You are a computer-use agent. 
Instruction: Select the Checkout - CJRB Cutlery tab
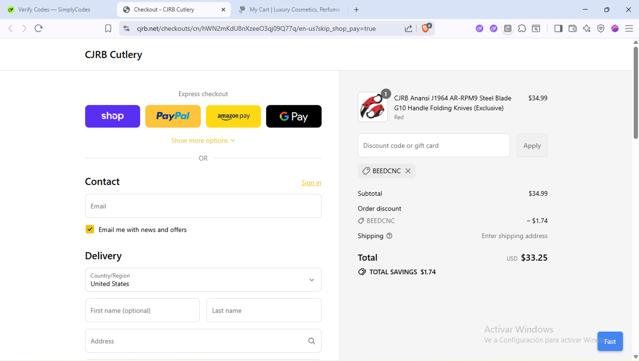tap(174, 9)
